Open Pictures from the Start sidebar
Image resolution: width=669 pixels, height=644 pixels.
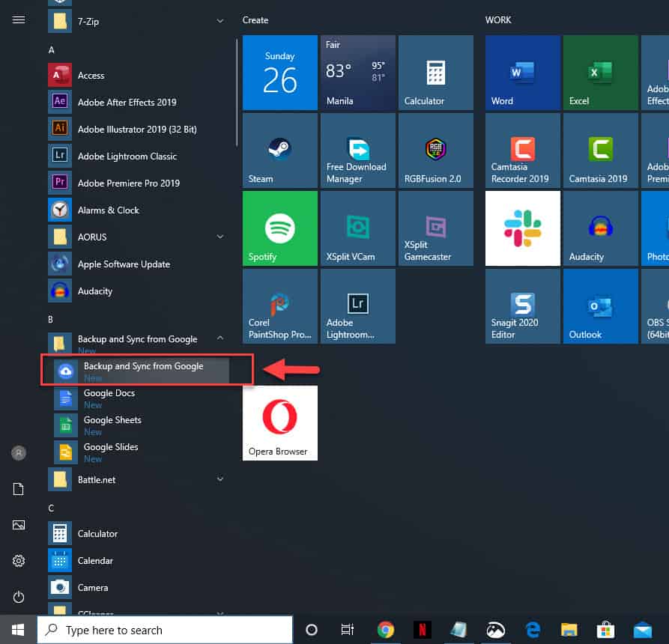tap(18, 525)
